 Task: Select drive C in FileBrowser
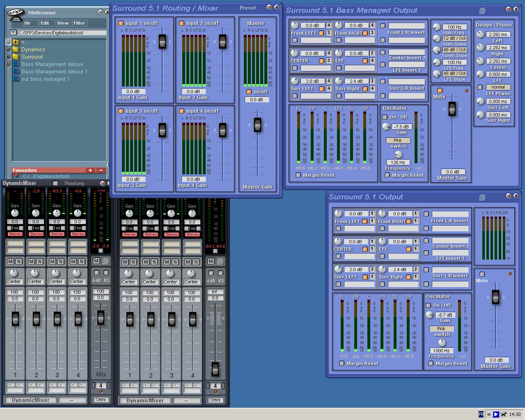click(8, 42)
